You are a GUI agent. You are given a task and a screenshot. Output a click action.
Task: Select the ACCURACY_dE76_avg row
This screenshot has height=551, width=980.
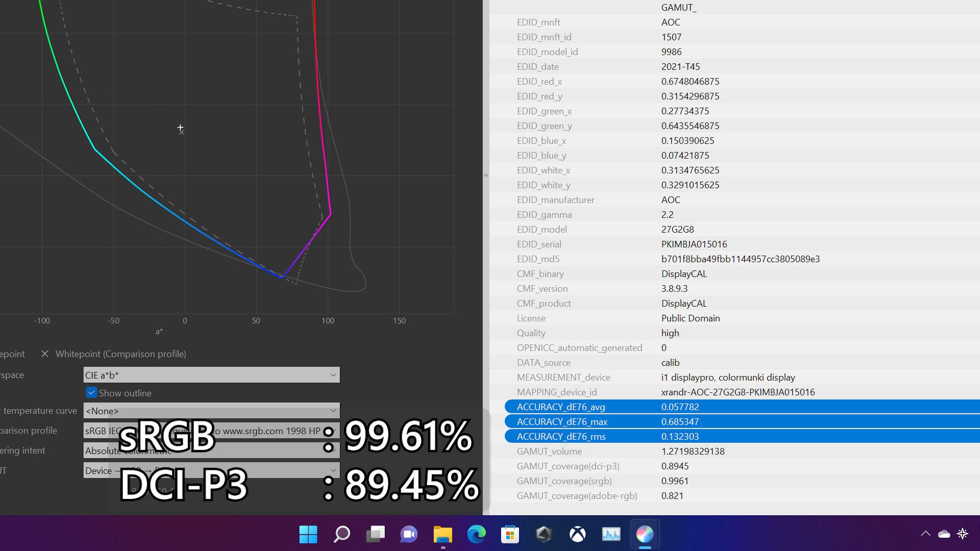[x=742, y=407]
